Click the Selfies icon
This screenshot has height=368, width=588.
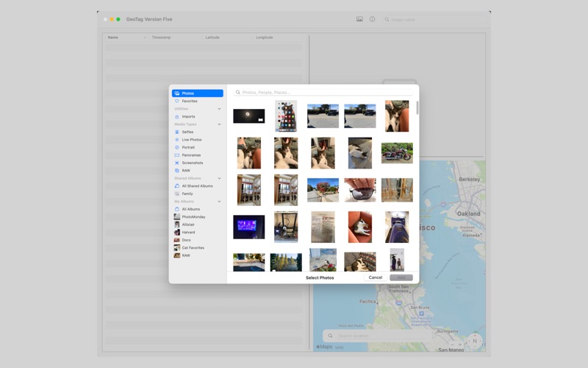(177, 132)
